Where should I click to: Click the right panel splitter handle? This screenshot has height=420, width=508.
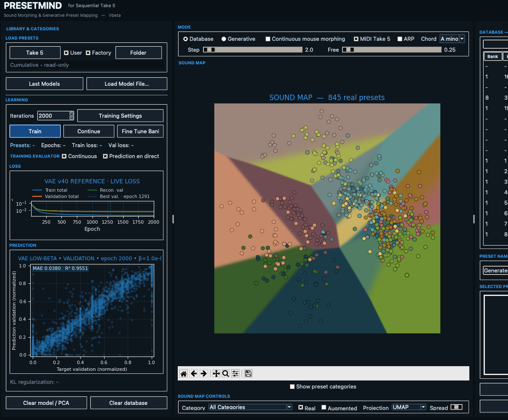474,219
